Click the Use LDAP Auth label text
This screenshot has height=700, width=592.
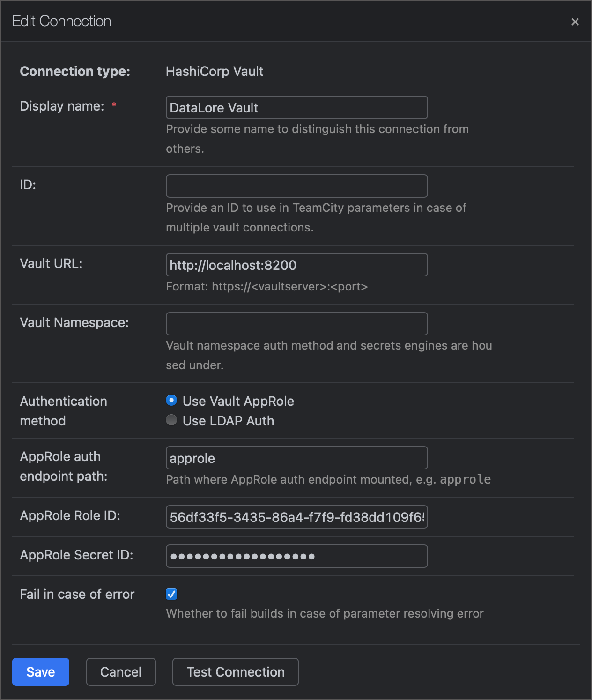click(228, 421)
